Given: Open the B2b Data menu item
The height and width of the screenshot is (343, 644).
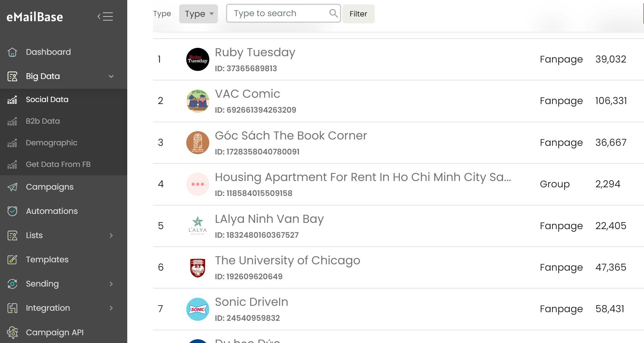Looking at the screenshot, I should click(43, 121).
